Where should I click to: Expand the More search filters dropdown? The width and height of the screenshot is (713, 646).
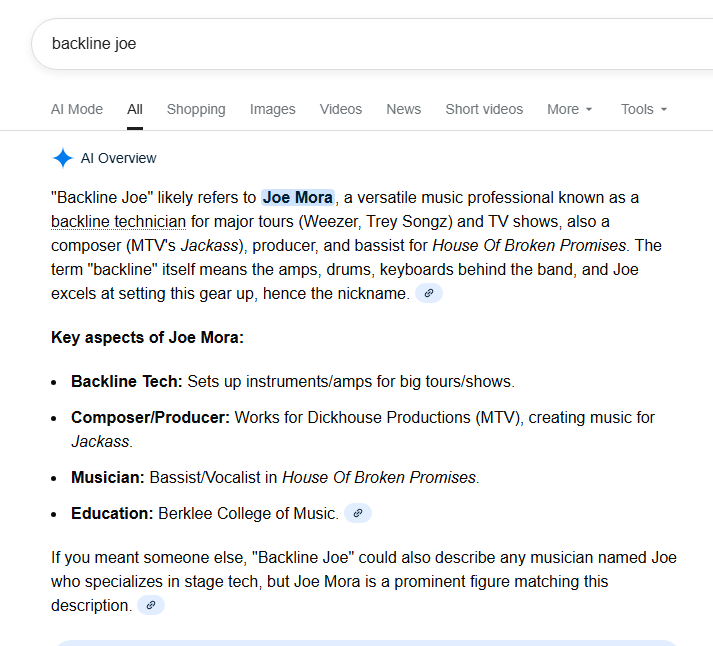[x=569, y=109]
